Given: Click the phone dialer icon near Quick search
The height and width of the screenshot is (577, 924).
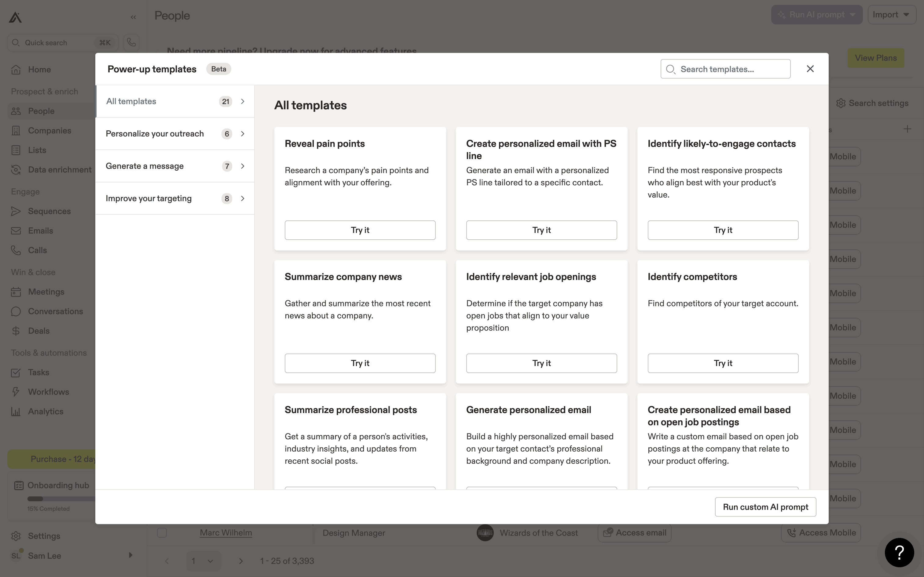Looking at the screenshot, I should [x=131, y=42].
